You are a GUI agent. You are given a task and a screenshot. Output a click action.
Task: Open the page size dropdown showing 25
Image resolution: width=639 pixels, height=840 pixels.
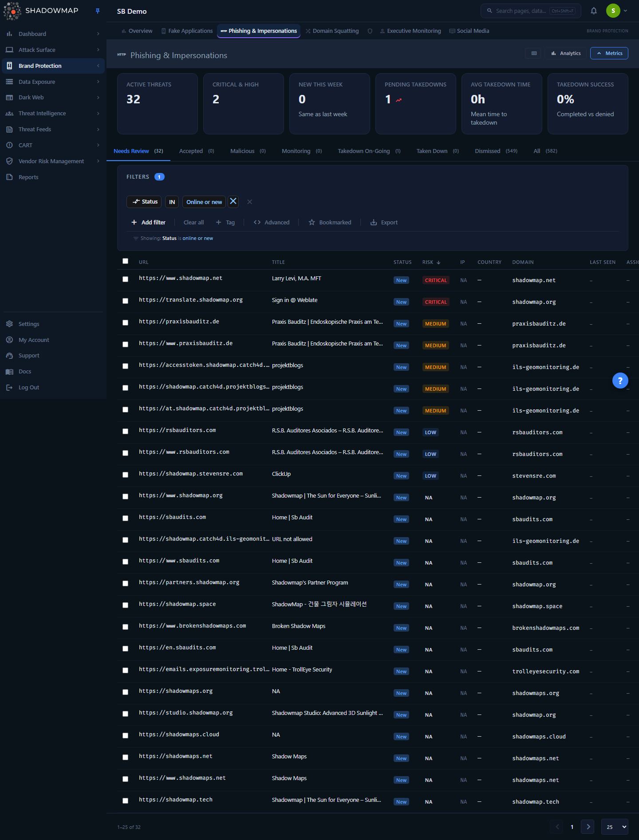(615, 827)
